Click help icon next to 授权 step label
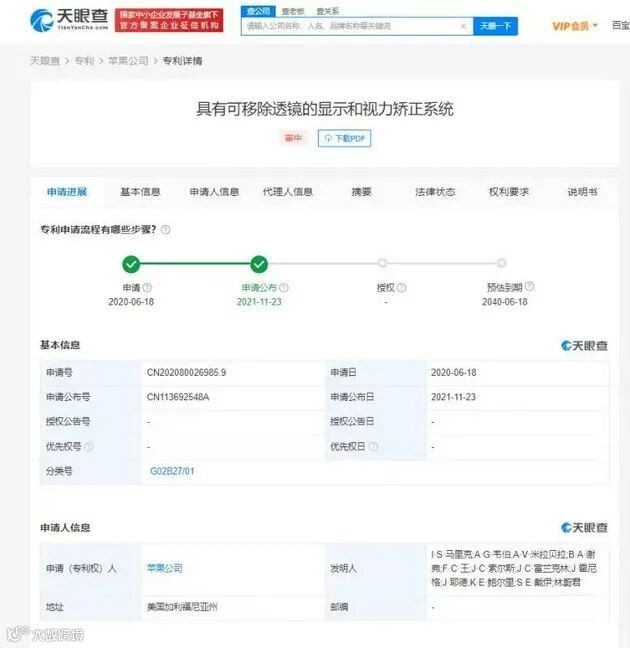The height and width of the screenshot is (648, 630). point(401,287)
